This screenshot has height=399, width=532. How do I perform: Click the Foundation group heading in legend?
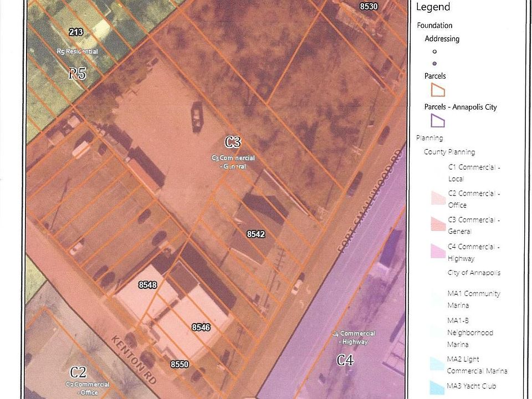[x=434, y=25]
